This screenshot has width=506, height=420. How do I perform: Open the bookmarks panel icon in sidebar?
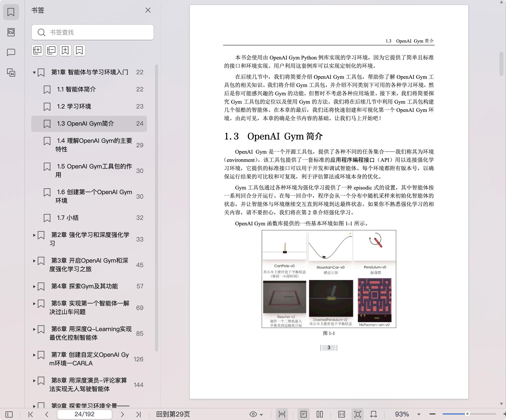(11, 12)
